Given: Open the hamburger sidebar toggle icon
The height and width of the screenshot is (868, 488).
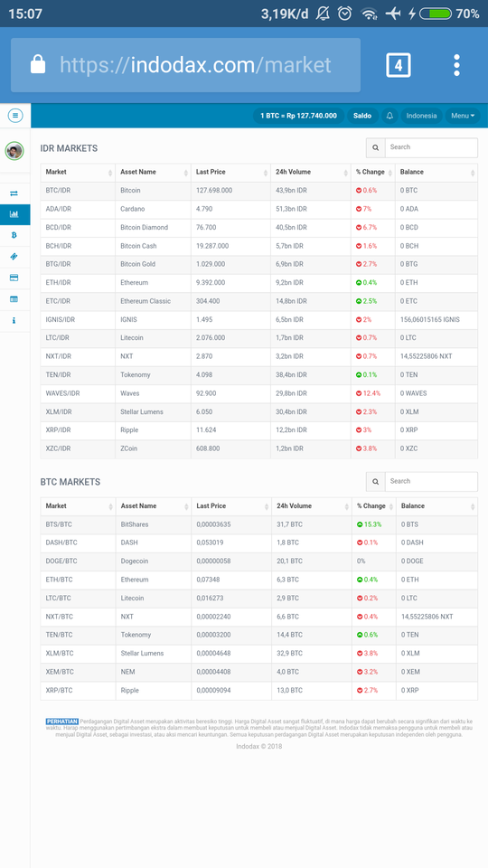Looking at the screenshot, I should (x=15, y=116).
